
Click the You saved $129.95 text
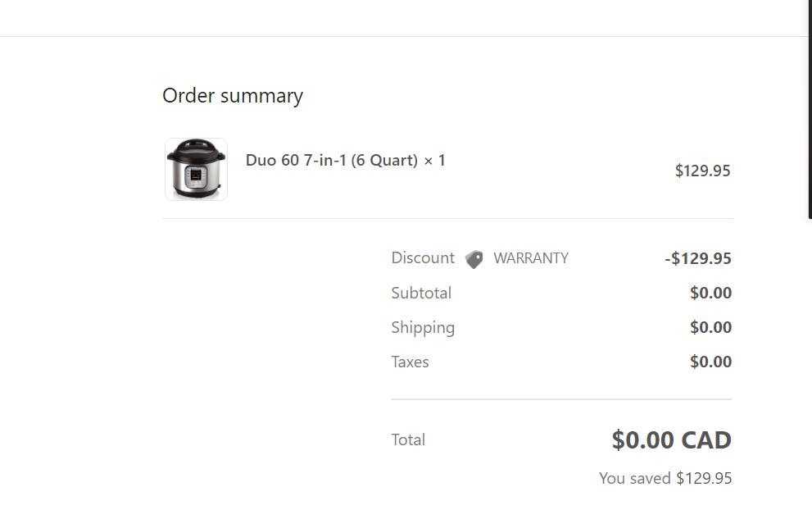[x=665, y=478]
